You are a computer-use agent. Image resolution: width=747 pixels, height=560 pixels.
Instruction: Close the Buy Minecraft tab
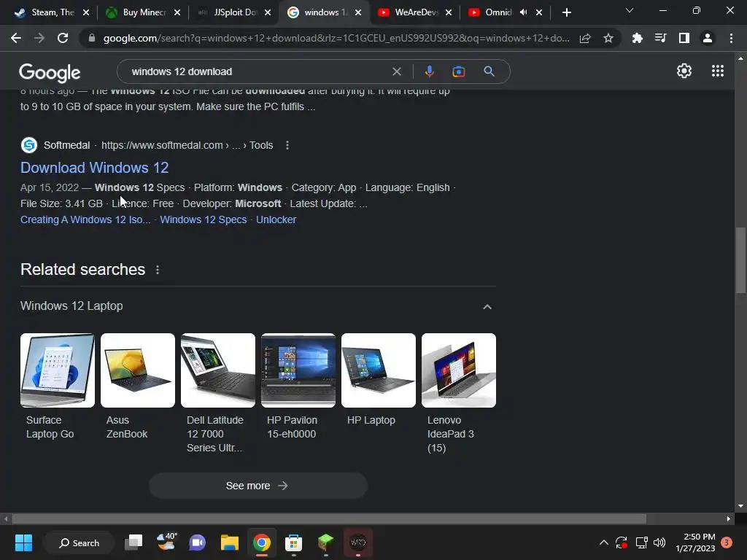[x=177, y=12]
